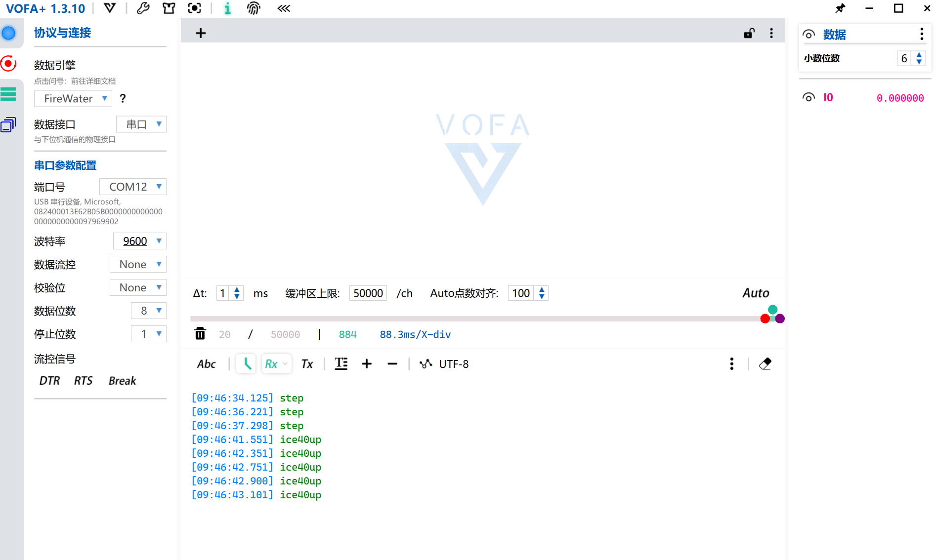Image resolution: width=936 pixels, height=560 pixels.
Task: Increase console font with plus icon
Action: (367, 364)
